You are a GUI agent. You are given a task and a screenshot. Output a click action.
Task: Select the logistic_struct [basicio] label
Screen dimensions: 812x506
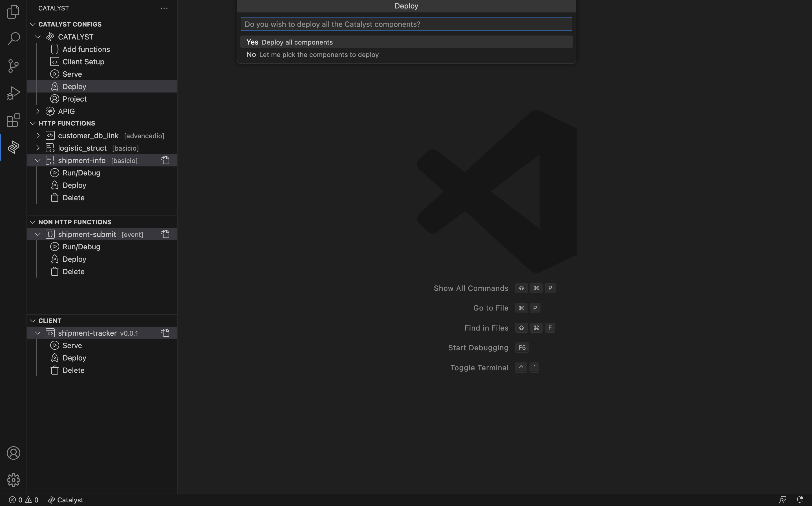pyautogui.click(x=98, y=148)
